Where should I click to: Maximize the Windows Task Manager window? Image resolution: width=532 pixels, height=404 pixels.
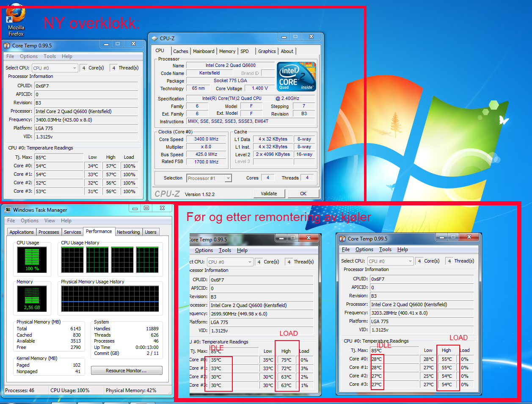[146, 208]
